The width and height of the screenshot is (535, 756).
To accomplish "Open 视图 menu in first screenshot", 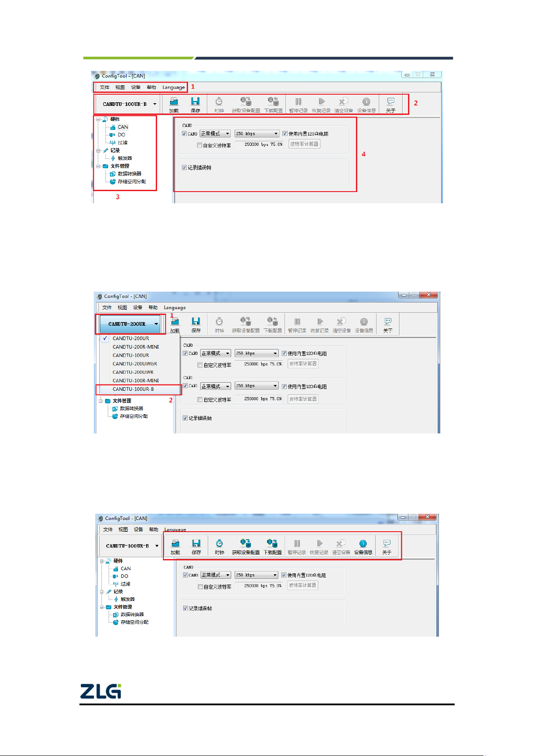I will (x=120, y=87).
